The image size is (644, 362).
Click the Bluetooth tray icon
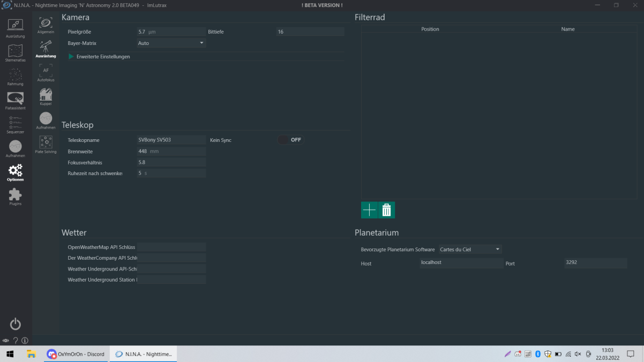point(538,354)
